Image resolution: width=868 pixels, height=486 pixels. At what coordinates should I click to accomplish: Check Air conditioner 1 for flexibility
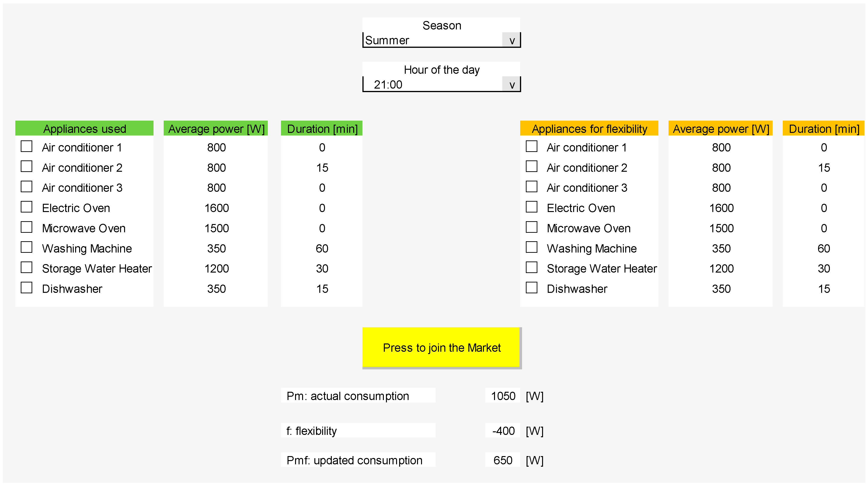coord(531,147)
